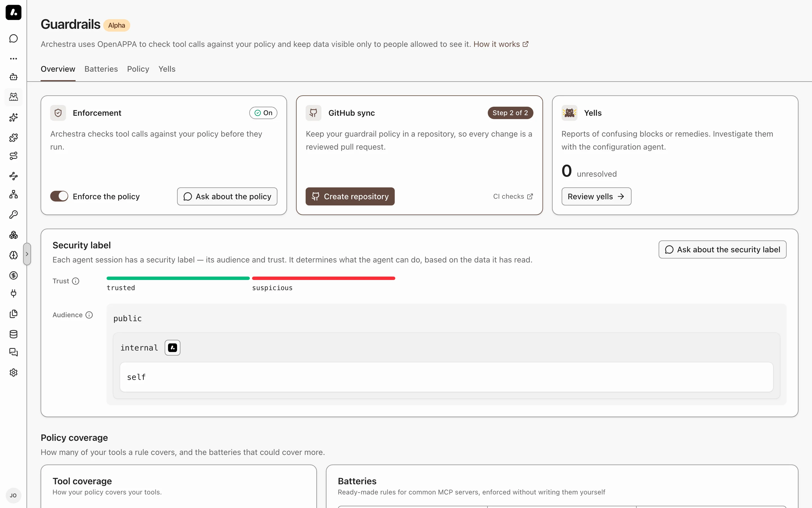The image size is (812, 508).
Task: Click the On status badge in Enforcement
Action: 263,113
